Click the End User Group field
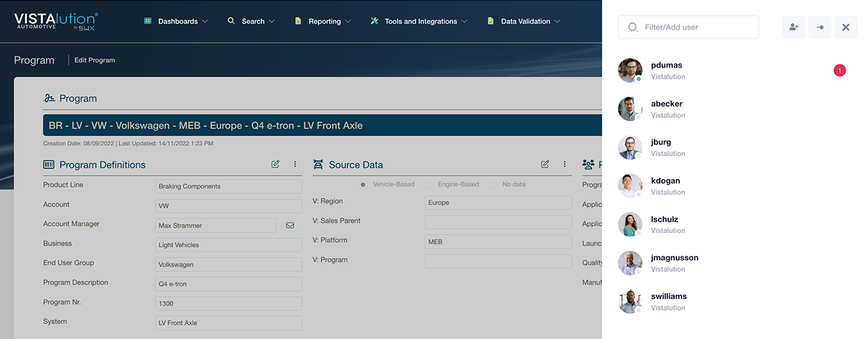Viewport: 868px width, 339px height. coord(229,264)
